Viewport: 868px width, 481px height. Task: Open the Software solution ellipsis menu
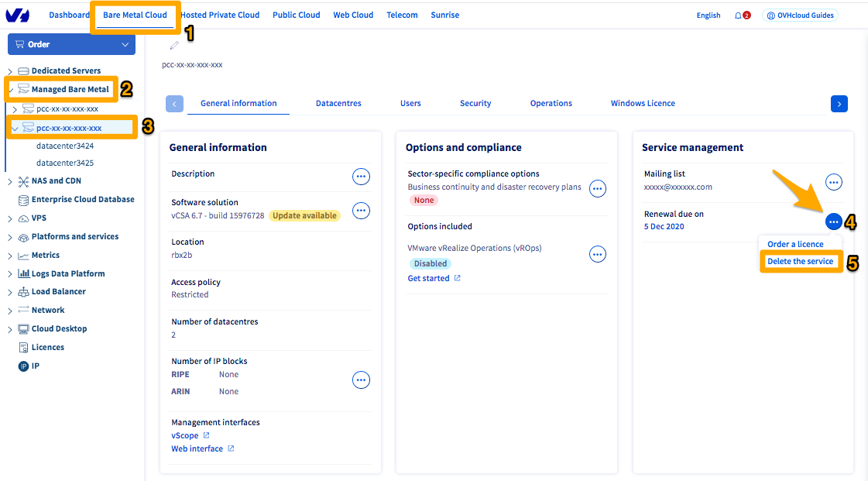pos(361,211)
